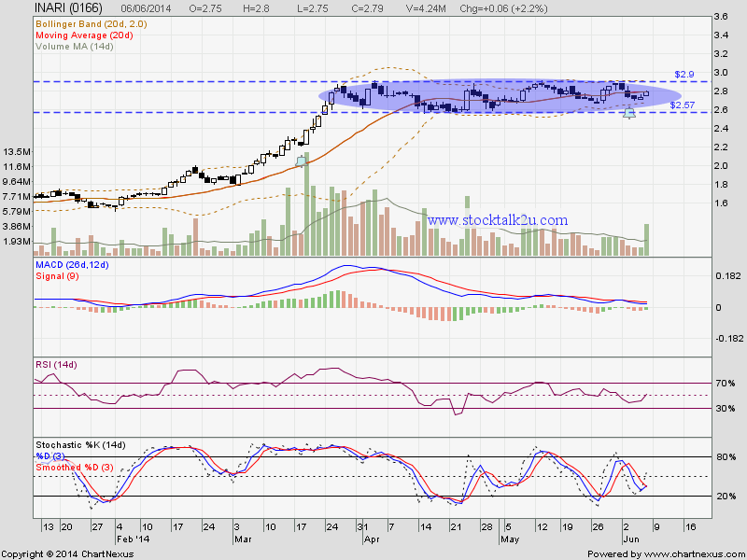Click the 2.0 price axis label

[720, 166]
